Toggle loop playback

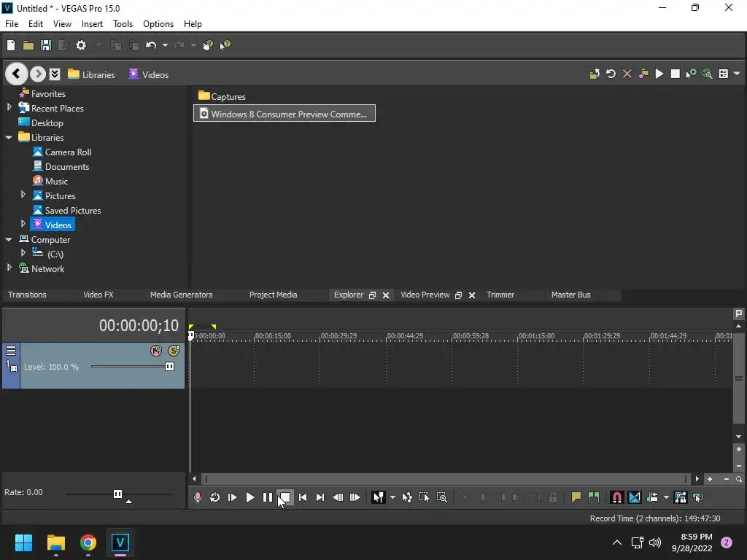215,497
